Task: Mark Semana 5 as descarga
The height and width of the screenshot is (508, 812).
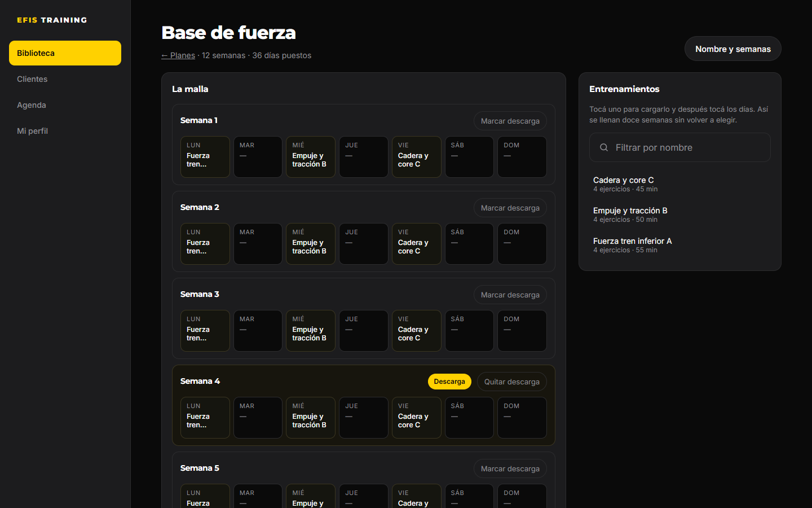Action: pyautogui.click(x=510, y=468)
